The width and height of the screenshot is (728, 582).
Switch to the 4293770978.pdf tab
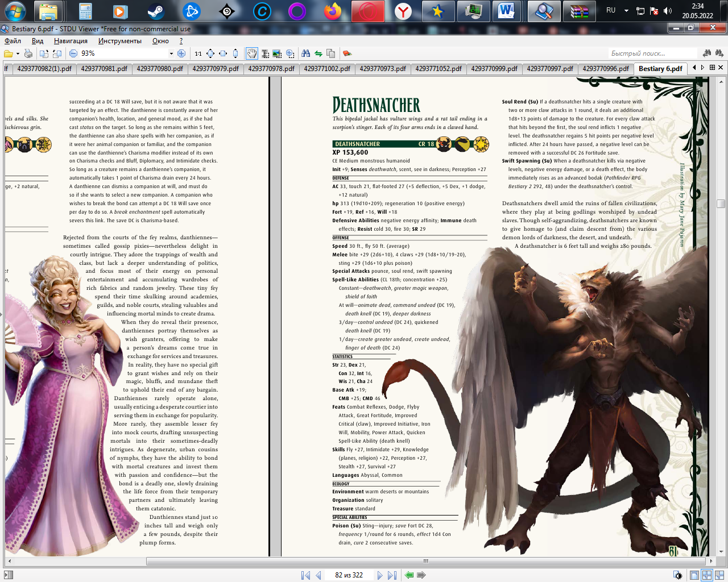point(271,69)
